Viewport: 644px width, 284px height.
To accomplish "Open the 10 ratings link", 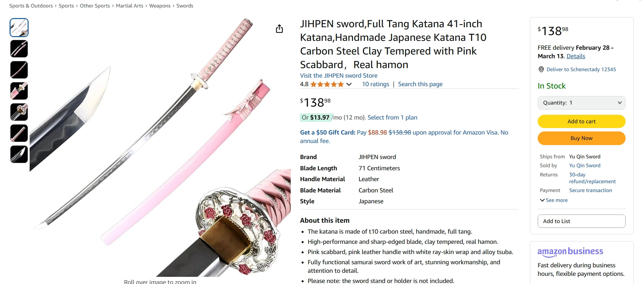I will 375,84.
